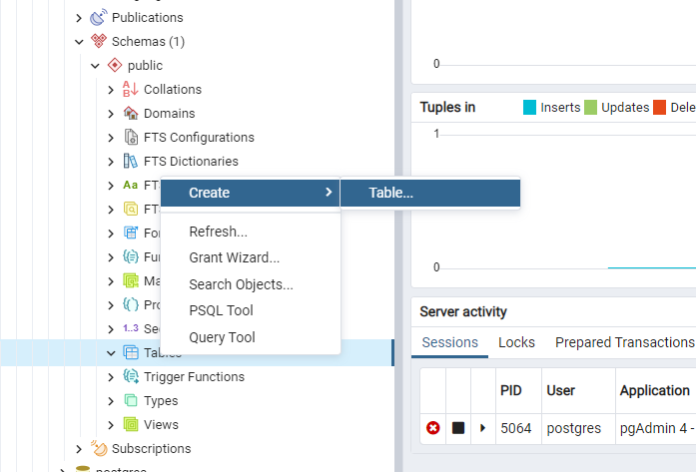Click the Inserts cyan legend swatch
The image size is (696, 472).
click(530, 107)
